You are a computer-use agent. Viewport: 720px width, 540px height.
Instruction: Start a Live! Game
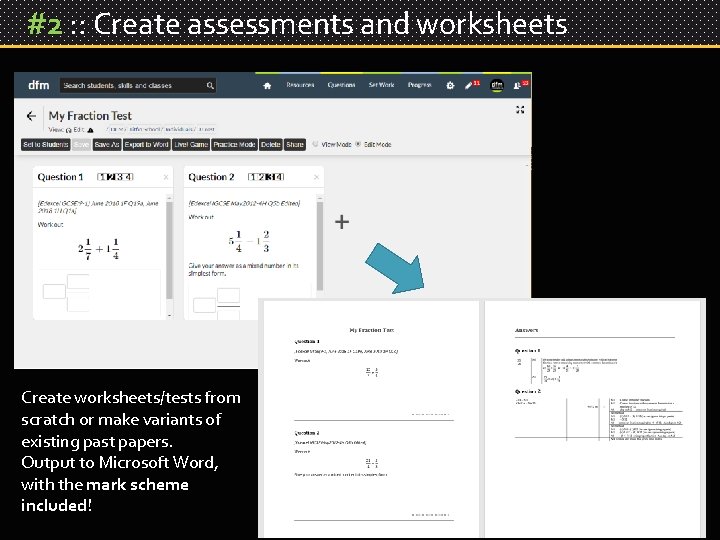[x=191, y=145]
